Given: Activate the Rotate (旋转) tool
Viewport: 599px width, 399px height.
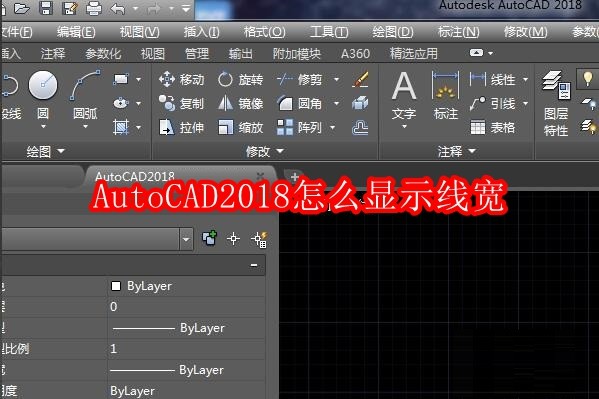Looking at the screenshot, I should coord(240,79).
